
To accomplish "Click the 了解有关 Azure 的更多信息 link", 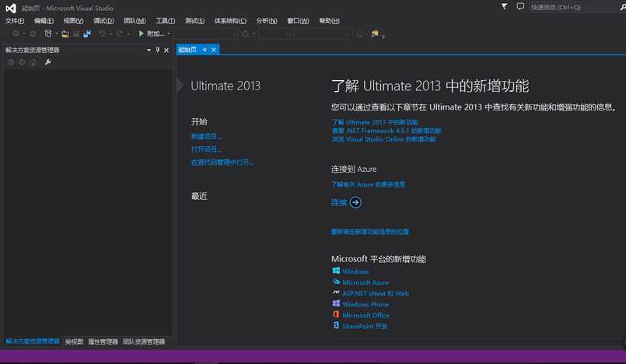I will [368, 184].
